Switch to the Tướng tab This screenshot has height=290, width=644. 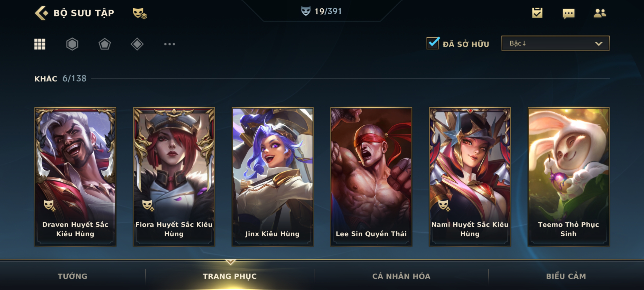[x=72, y=276]
